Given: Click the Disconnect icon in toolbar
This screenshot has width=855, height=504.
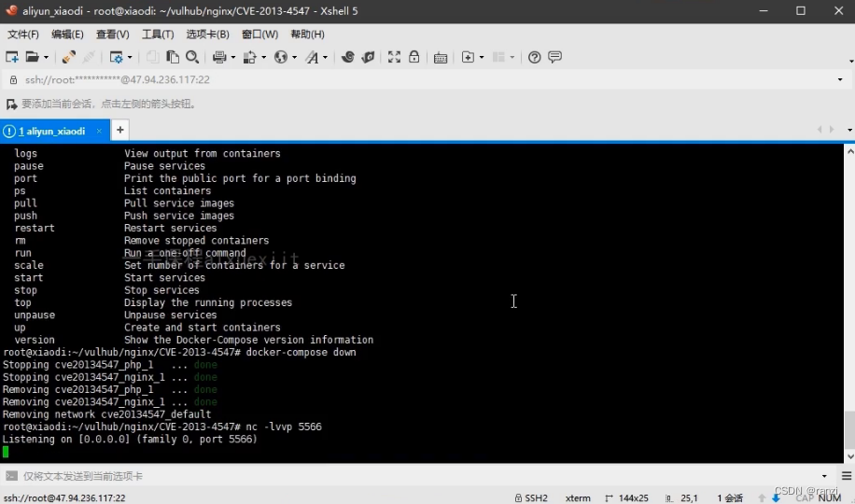Looking at the screenshot, I should click(x=89, y=57).
